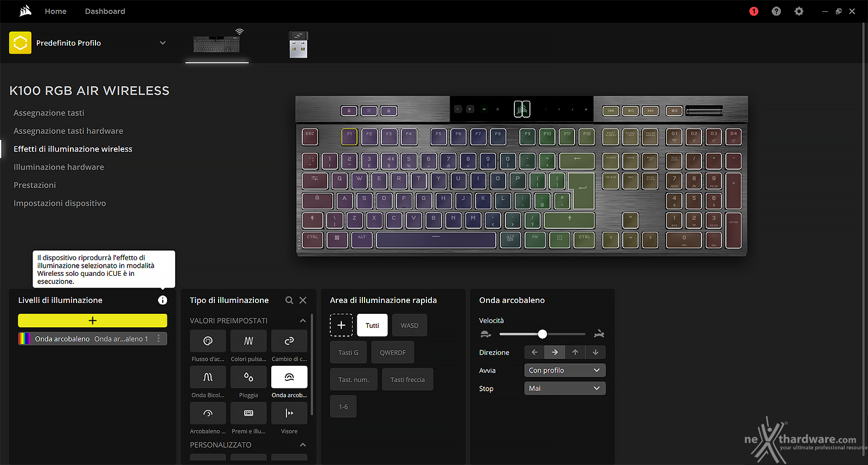The image size is (868, 465).
Task: Open the Onda arcobaleno layer options menu
Action: [158, 339]
